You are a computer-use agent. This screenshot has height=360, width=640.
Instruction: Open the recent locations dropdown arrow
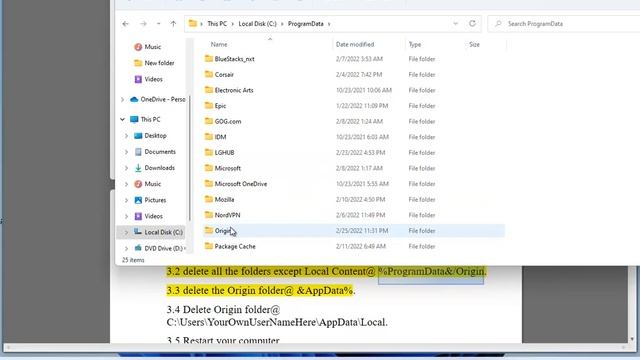(x=158, y=24)
